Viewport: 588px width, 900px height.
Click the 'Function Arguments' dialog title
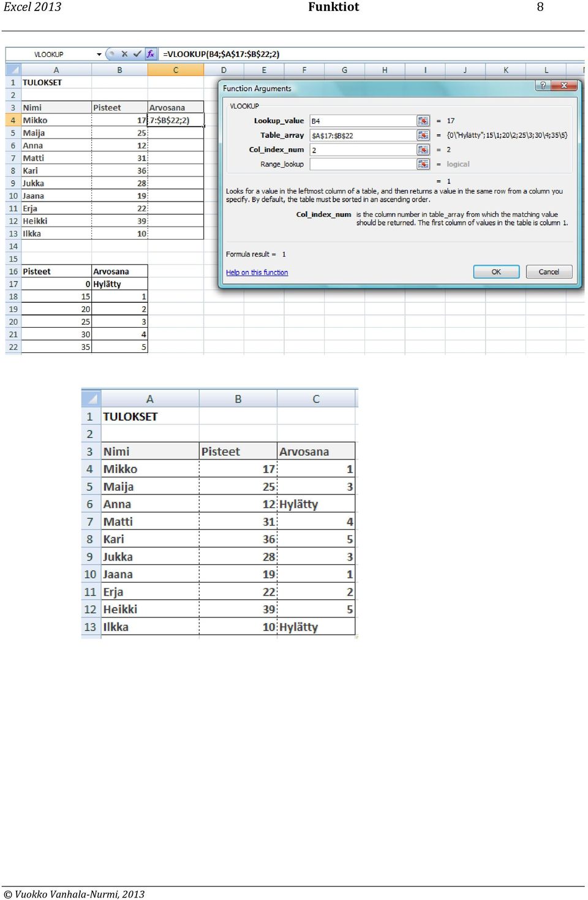pos(257,88)
